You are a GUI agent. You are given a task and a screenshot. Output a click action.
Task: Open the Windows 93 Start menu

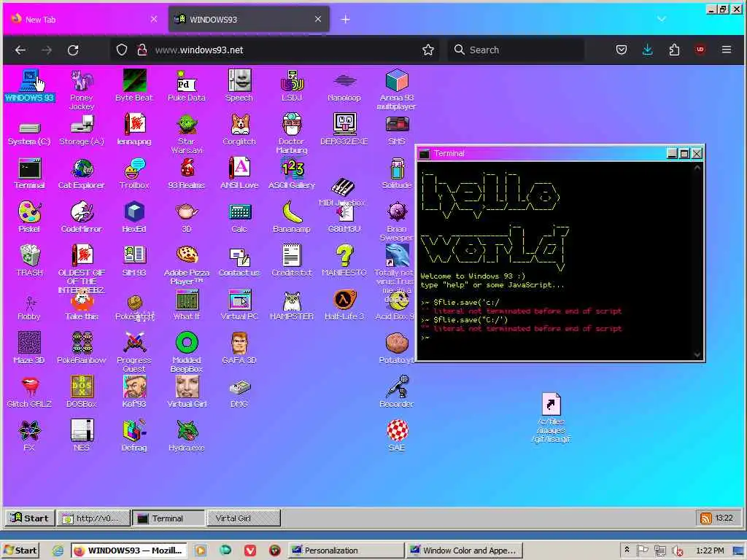click(x=30, y=518)
